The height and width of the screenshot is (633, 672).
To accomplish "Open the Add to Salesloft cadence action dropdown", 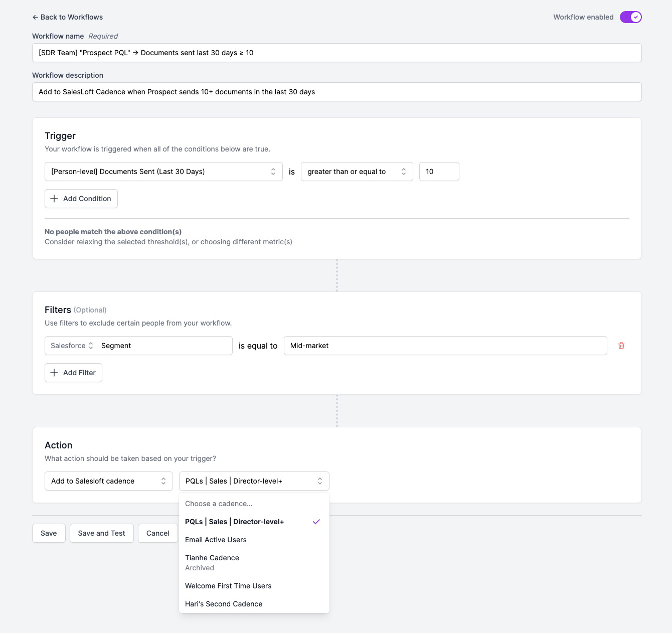I will [108, 481].
